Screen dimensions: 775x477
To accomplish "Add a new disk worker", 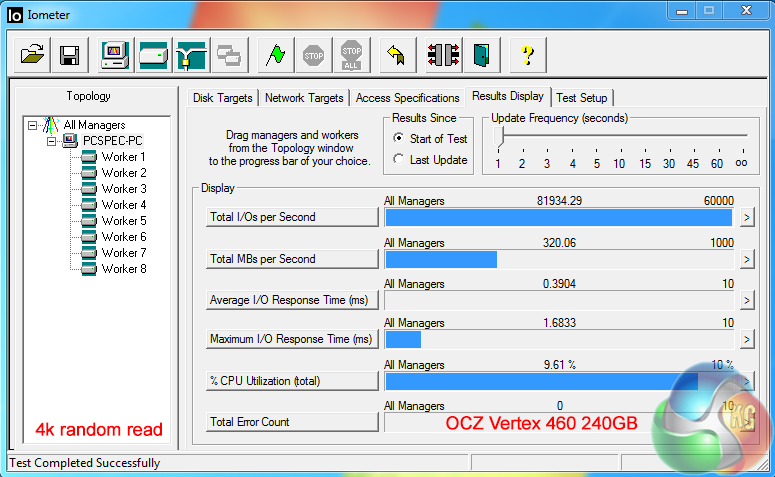I will [153, 54].
